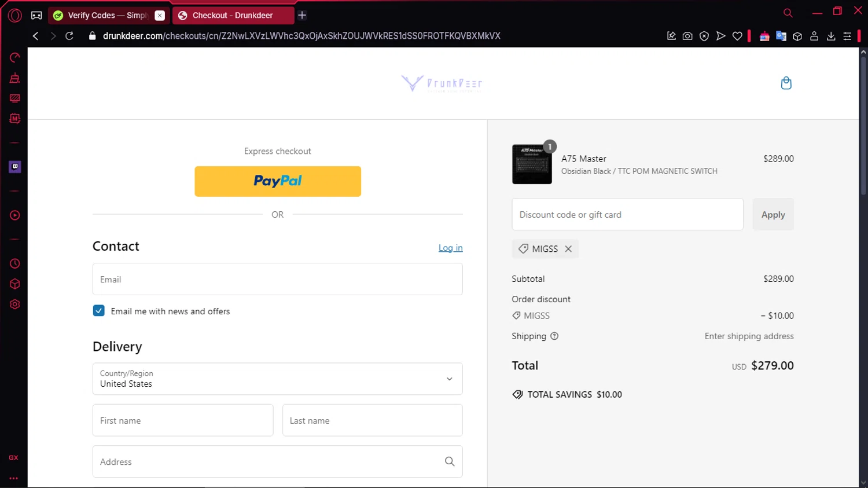Click the $279.00 total amount
Viewport: 868px width, 488px height.
pyautogui.click(x=773, y=366)
